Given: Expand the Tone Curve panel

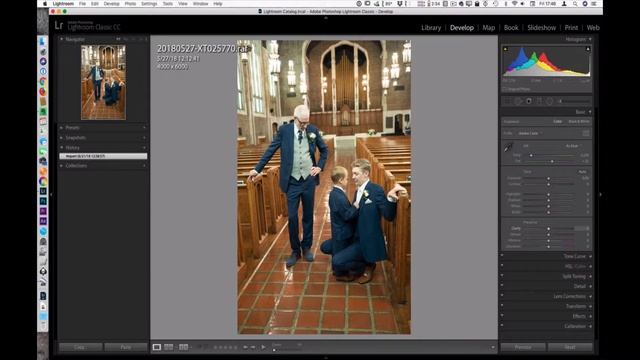Looking at the screenshot, I should 590,256.
